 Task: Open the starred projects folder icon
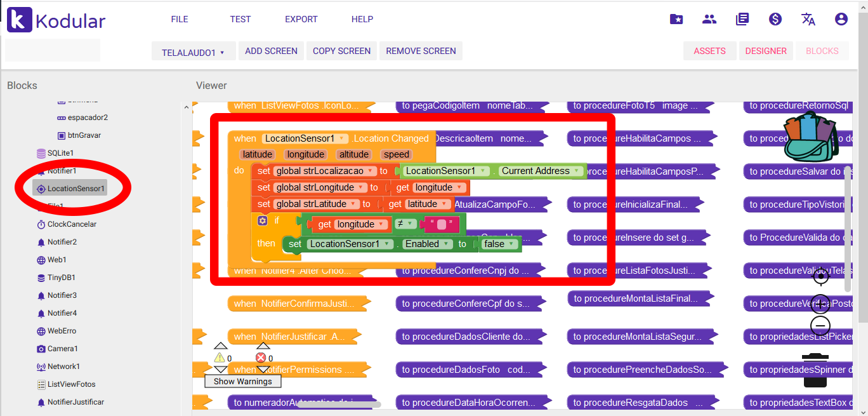pos(676,19)
